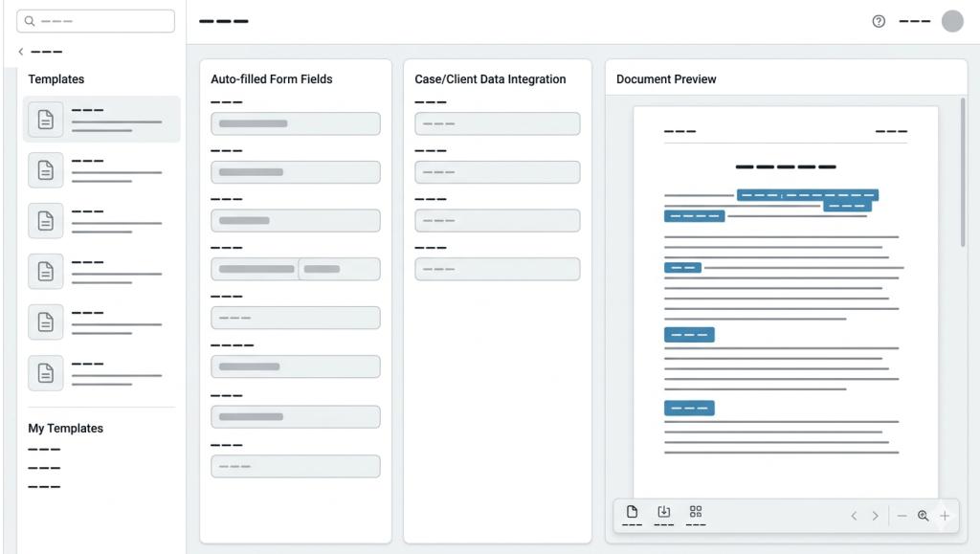Open the grid view icon in the preview toolbar
Screen dimensions: 980x554
[x=696, y=513]
